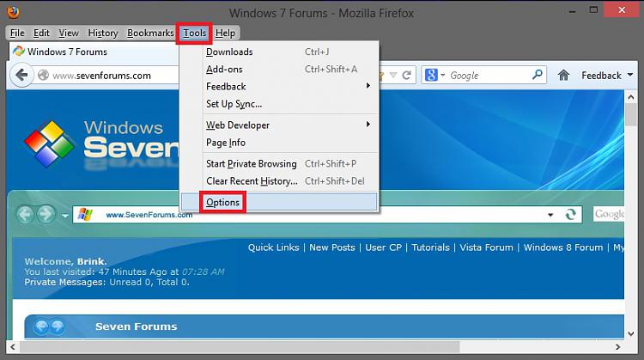Select Page Info

coord(279,142)
